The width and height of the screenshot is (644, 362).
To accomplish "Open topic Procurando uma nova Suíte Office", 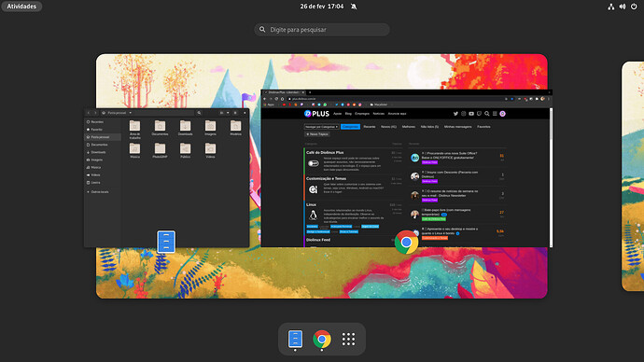I will [449, 156].
